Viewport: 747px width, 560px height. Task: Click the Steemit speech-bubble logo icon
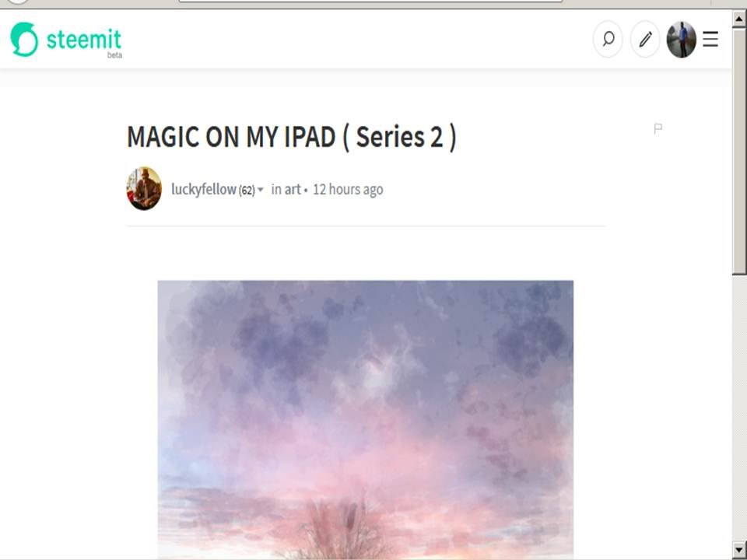coord(24,39)
